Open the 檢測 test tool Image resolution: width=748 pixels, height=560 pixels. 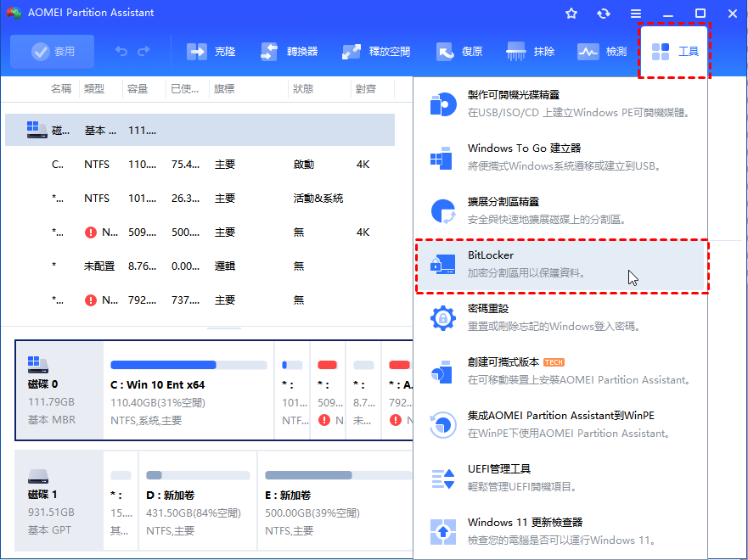(602, 52)
